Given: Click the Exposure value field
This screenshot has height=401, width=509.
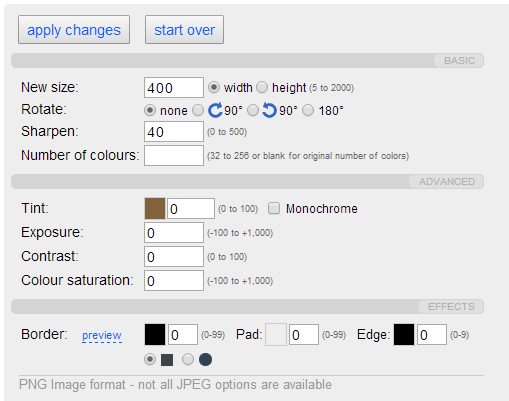Looking at the screenshot, I should pos(174,233).
